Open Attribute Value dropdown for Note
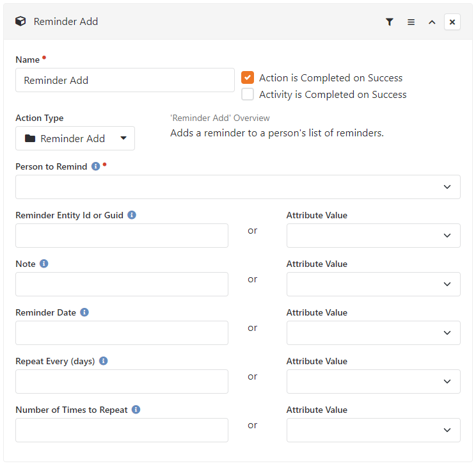The width and height of the screenshot is (476, 466). click(x=374, y=284)
